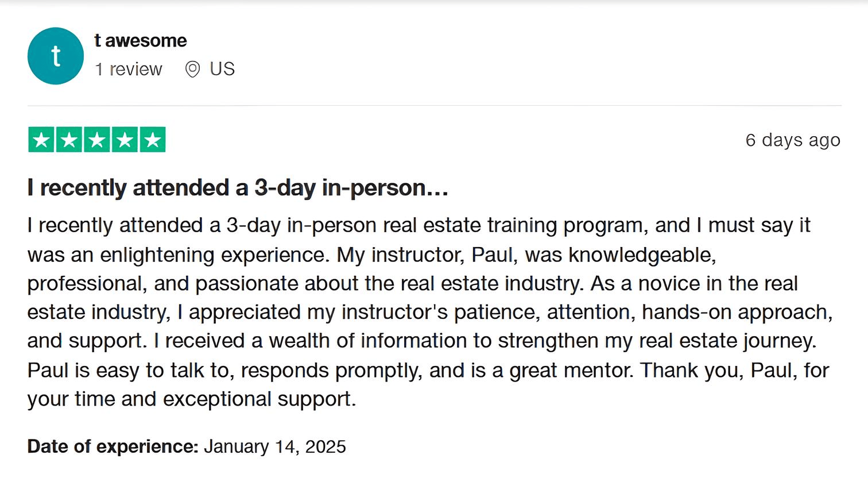Select the first green rating star
The image size is (868, 478).
[41, 140]
